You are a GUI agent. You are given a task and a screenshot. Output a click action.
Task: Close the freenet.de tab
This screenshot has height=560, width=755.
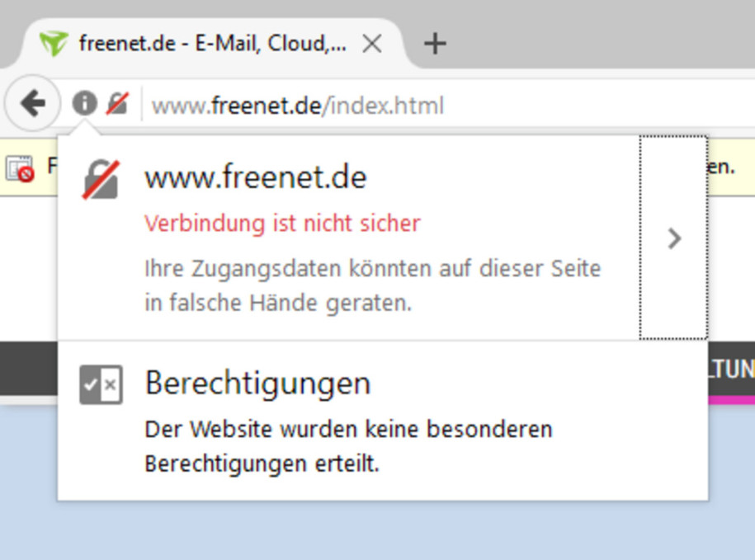372,45
